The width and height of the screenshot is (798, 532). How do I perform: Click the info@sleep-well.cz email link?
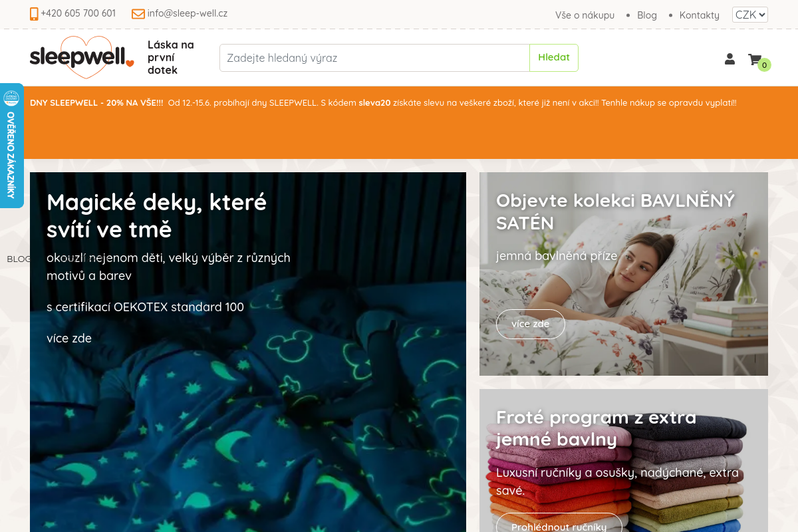click(x=188, y=13)
